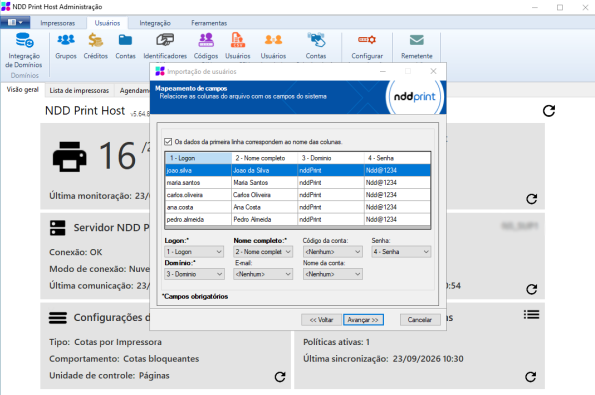This screenshot has height=395, width=595.
Task: Click Conexão: OK status text
Action: point(76,252)
